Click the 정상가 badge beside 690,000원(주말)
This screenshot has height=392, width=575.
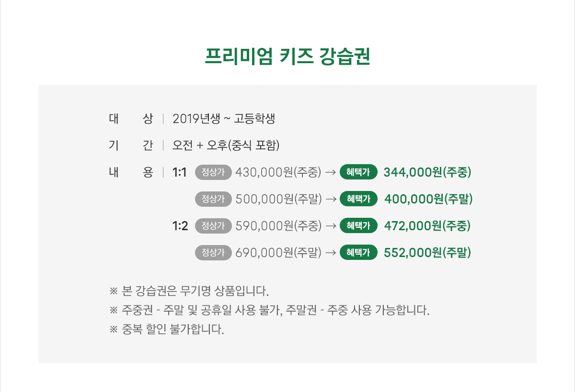[213, 252]
